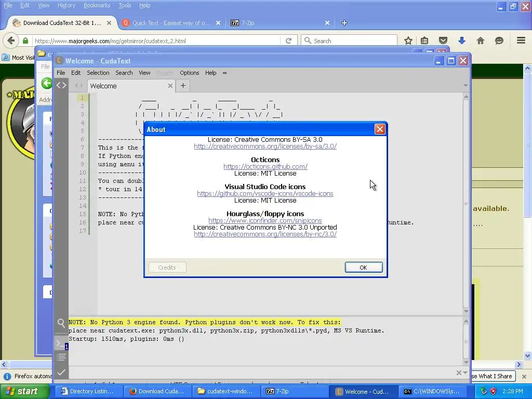The width and height of the screenshot is (532, 399).
Task: Bookmark this page star icon
Action: (408, 41)
